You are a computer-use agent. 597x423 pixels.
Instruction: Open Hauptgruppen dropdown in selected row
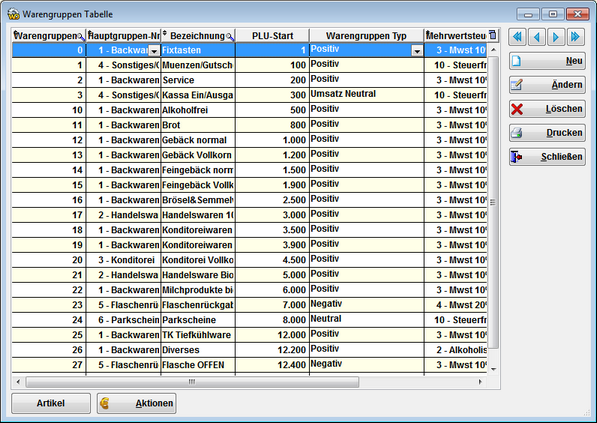154,51
